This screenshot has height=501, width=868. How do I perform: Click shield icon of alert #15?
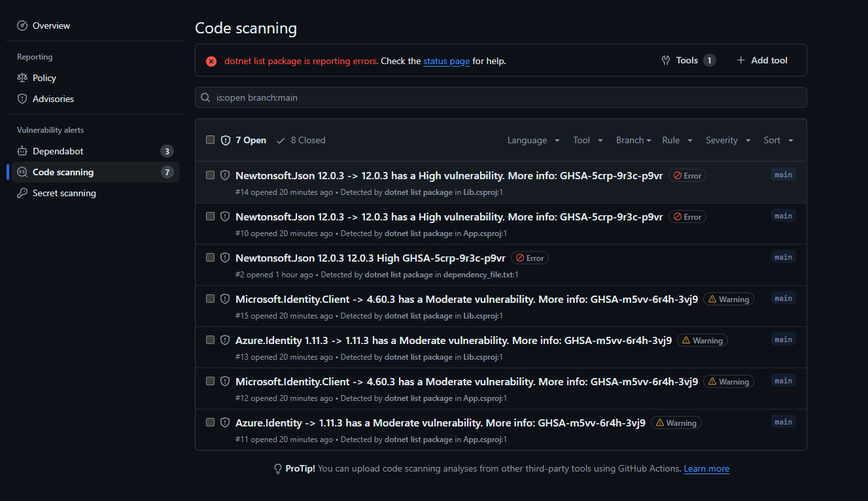(x=225, y=299)
